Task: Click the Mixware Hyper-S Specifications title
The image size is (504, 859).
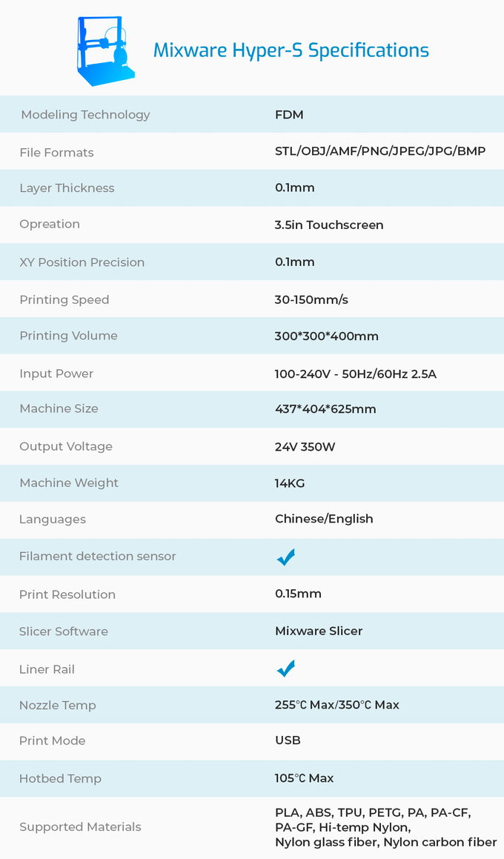Action: 291,50
